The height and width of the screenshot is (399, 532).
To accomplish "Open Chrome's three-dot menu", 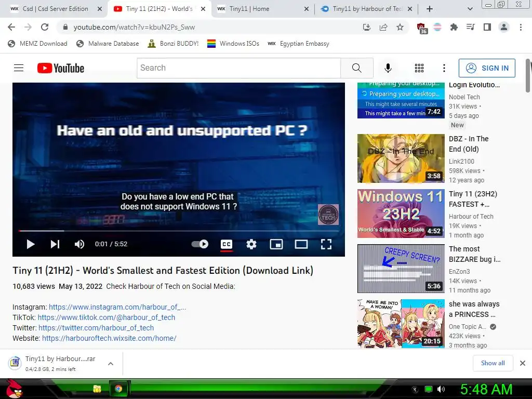I will 521,27.
